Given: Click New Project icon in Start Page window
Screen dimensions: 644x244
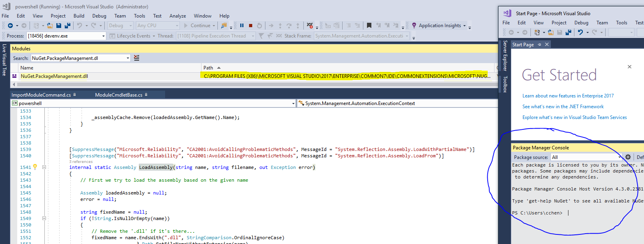Looking at the screenshot, I should [537, 32].
